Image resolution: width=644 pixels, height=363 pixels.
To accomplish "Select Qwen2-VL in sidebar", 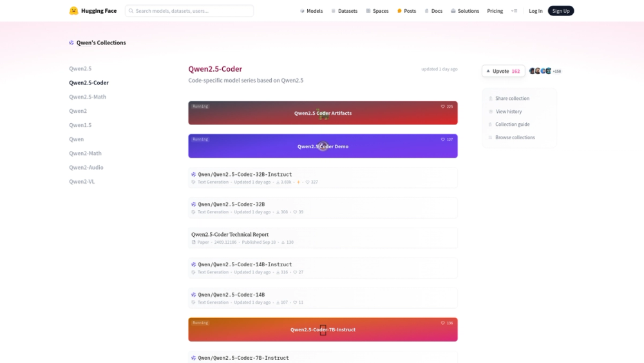I will pos(82,181).
